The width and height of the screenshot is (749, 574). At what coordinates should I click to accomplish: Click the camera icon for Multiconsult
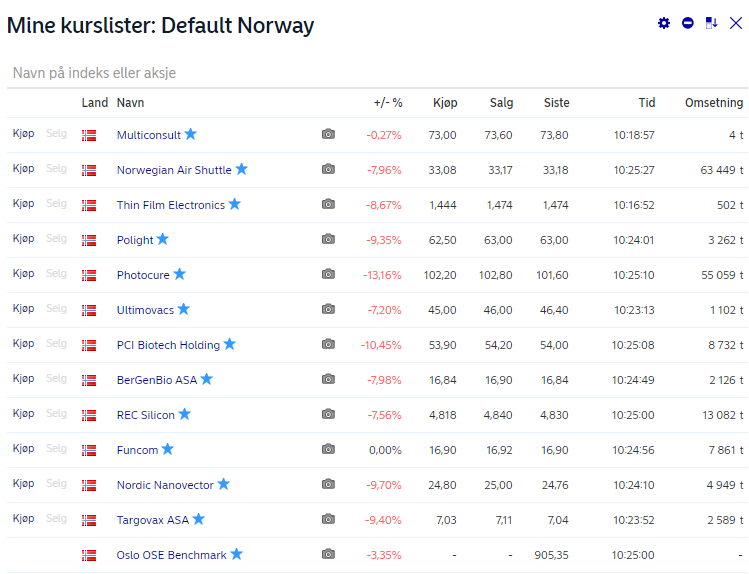click(328, 134)
